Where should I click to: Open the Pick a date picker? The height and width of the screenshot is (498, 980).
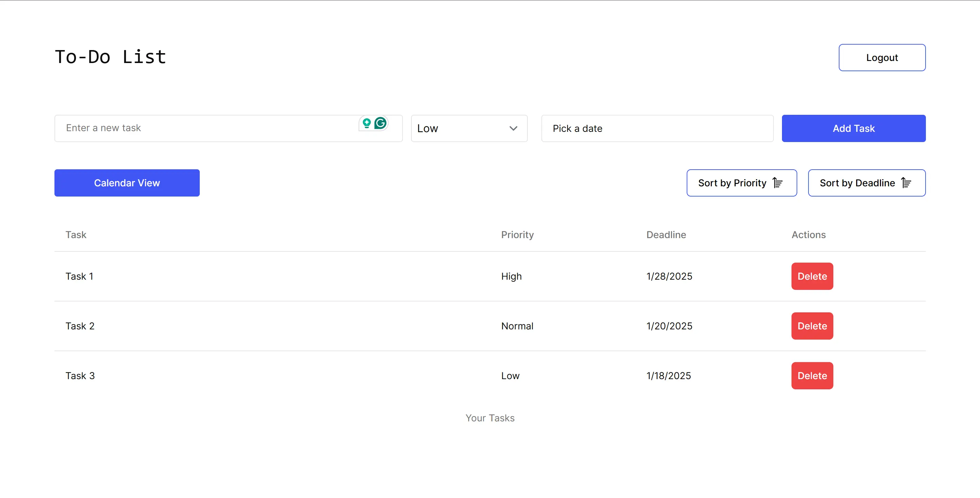[657, 128]
